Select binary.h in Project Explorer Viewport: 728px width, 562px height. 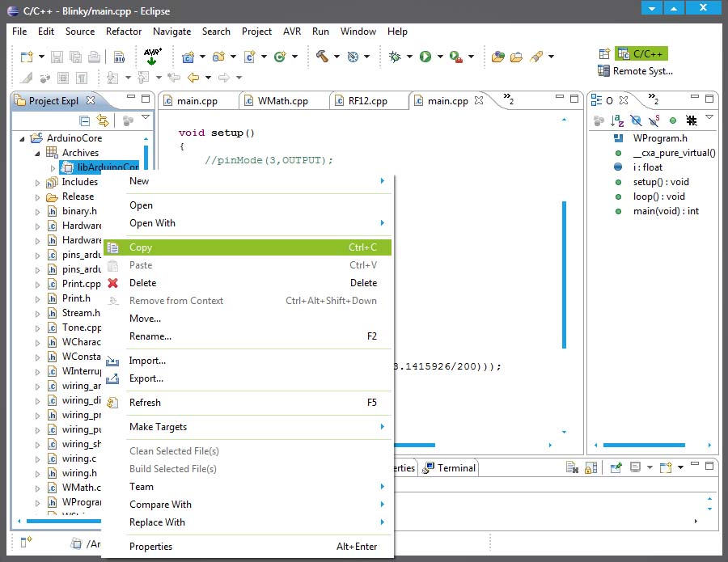click(79, 212)
